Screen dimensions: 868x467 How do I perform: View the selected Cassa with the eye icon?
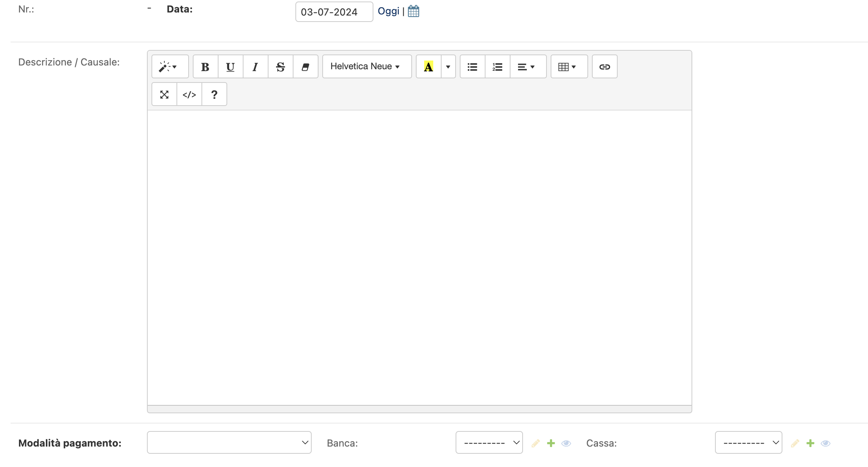(x=825, y=443)
